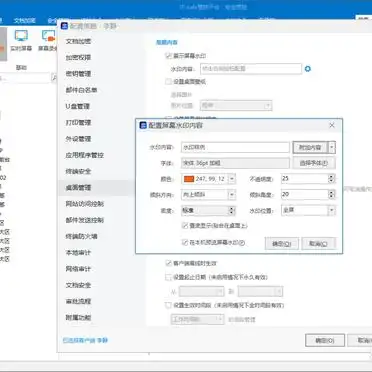Select 密钥管理 in the policy sidebar
Image resolution: width=372 pixels, height=372 pixels.
pyautogui.click(x=78, y=74)
